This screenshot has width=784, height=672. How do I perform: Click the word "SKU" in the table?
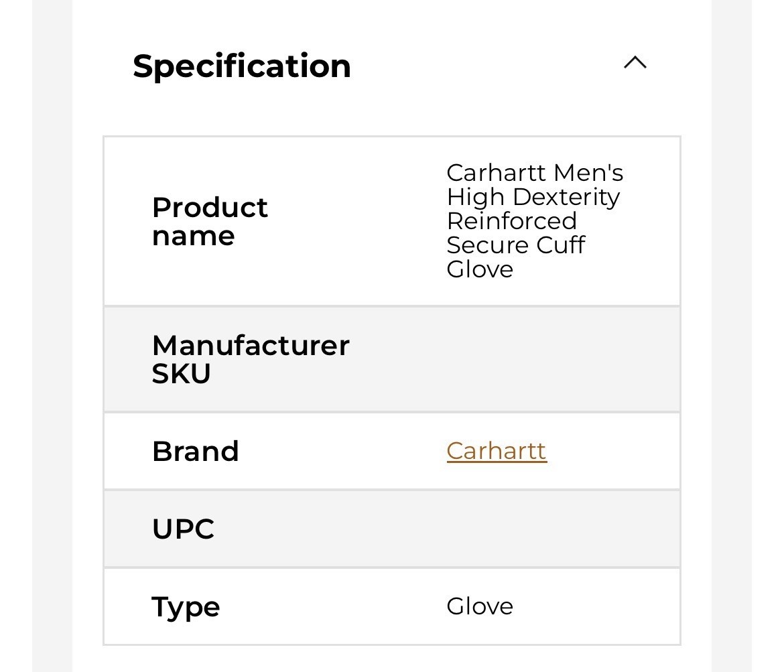182,374
